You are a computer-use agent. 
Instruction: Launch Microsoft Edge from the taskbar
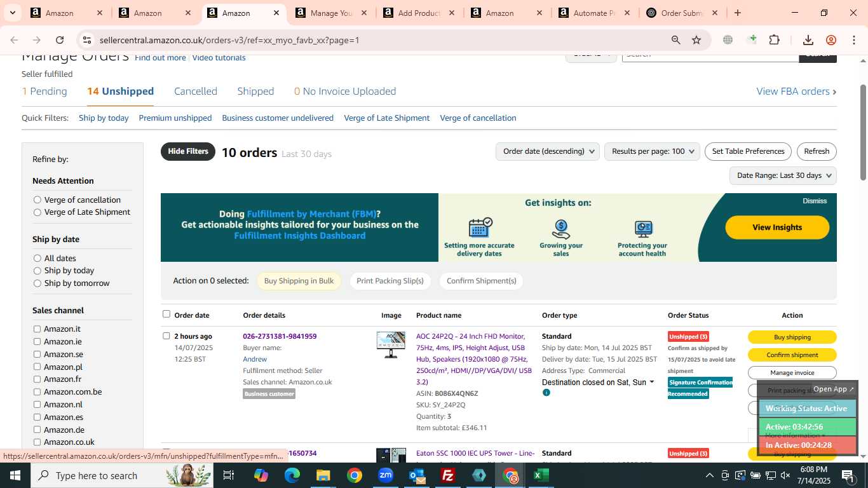pos(292,475)
